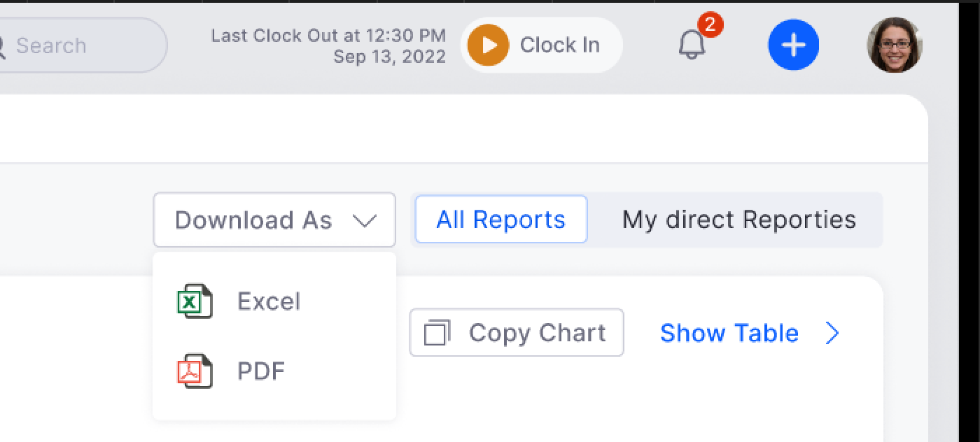Select the Excel file icon
This screenshot has height=442, width=980.
coord(195,301)
